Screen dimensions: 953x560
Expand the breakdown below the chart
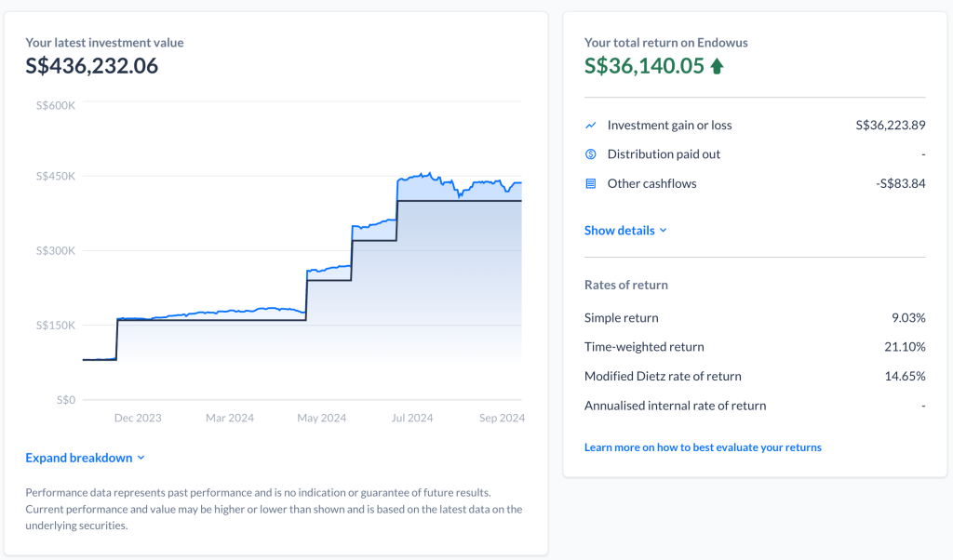tap(79, 458)
